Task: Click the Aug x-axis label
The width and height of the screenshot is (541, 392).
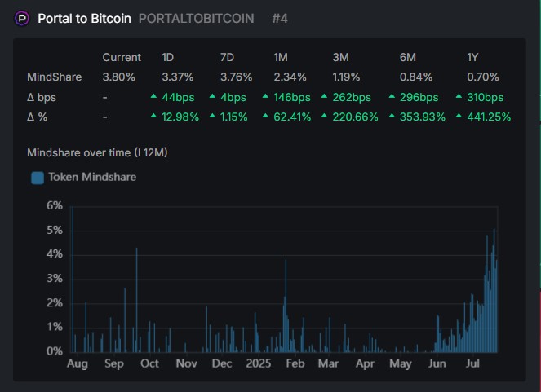Action: (x=78, y=363)
